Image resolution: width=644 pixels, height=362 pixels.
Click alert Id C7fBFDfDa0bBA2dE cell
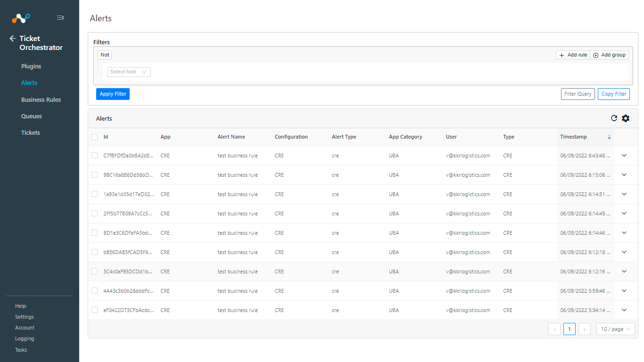(x=129, y=156)
